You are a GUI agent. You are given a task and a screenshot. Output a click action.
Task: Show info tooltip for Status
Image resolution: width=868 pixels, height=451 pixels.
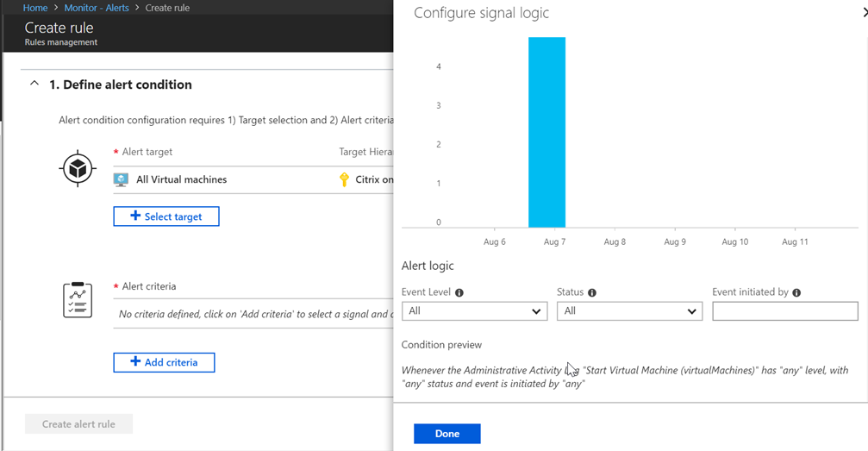click(592, 292)
